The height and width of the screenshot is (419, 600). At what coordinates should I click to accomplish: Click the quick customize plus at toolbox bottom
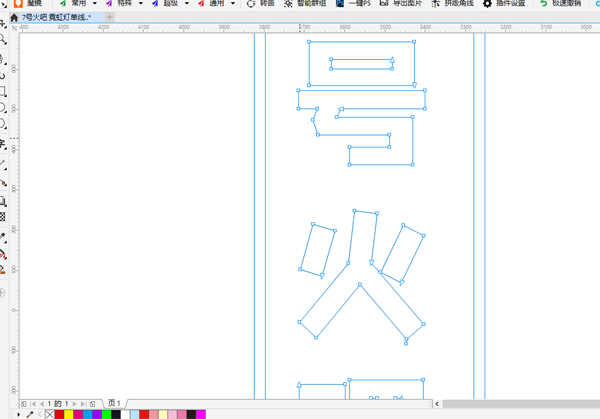tap(2, 293)
